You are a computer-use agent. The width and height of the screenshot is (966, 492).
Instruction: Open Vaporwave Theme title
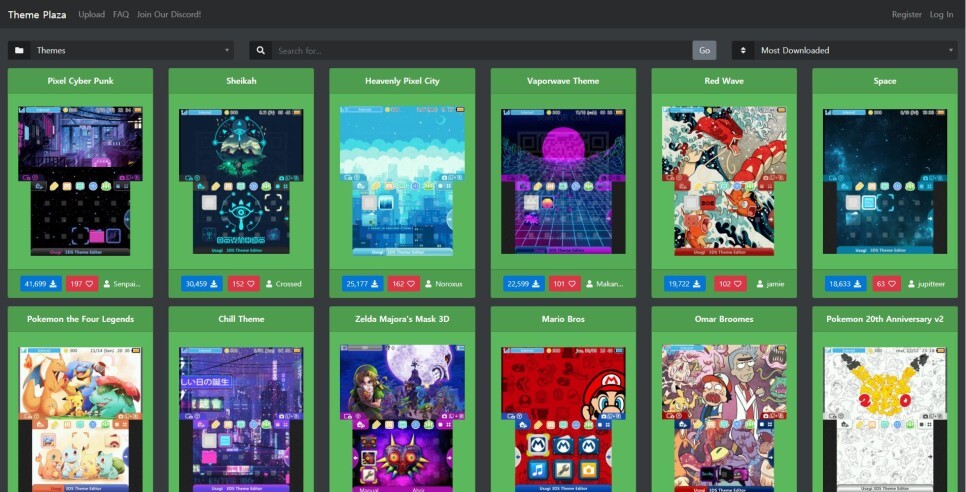[x=563, y=81]
